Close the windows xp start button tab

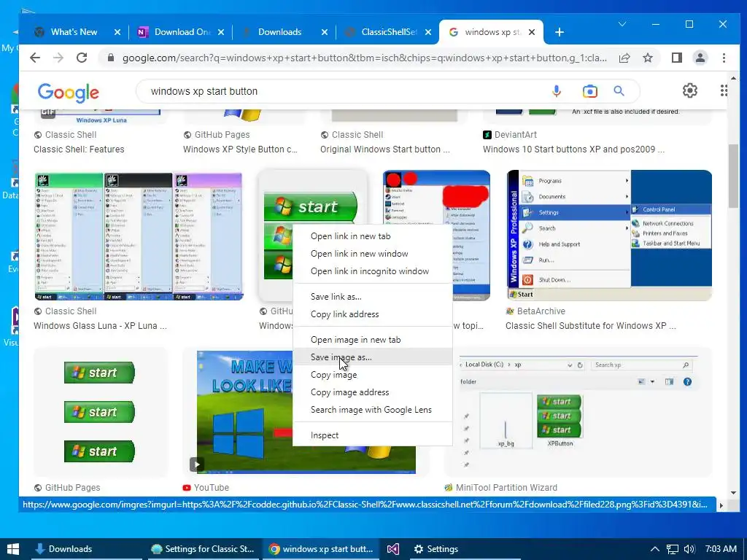(x=532, y=32)
